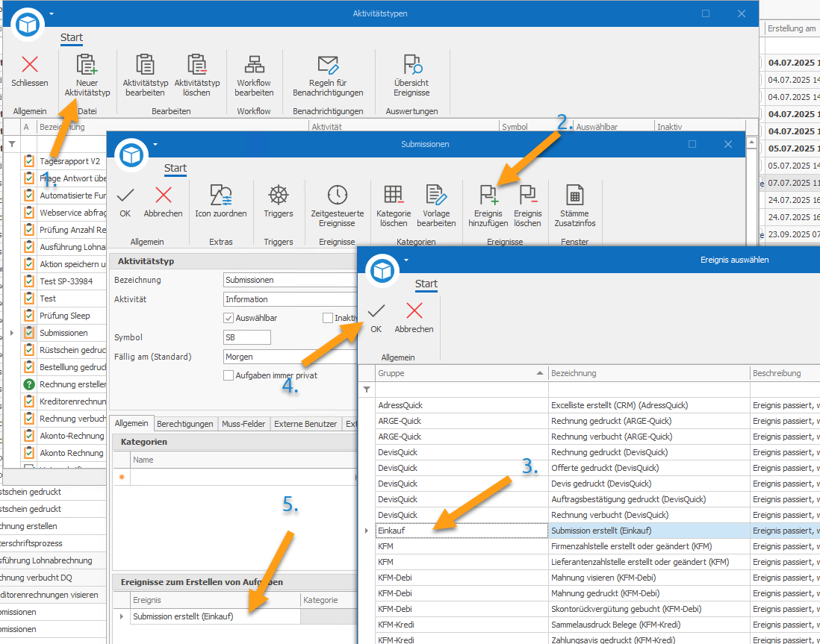Click Aktivitätstyp löschen icon

197,76
